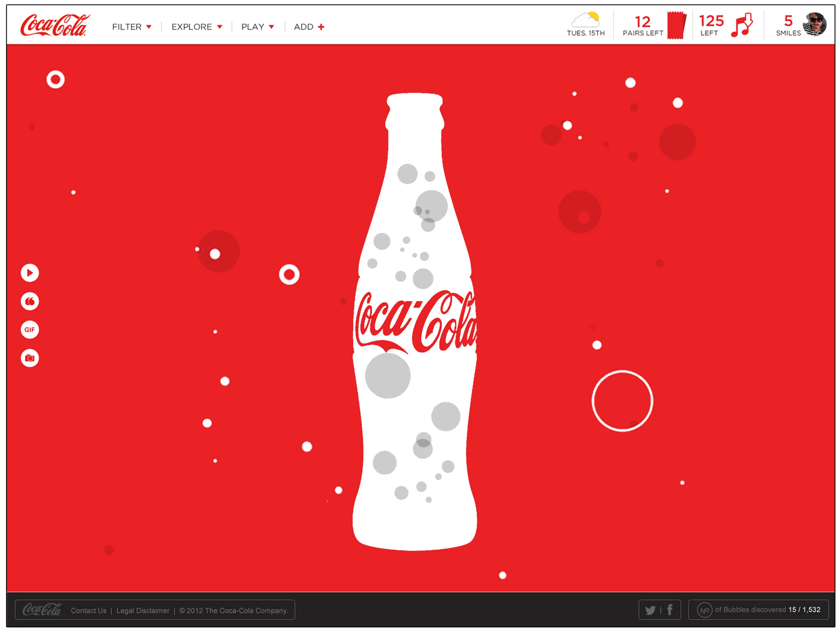Image resolution: width=840 pixels, height=632 pixels.
Task: Click the camera icon in left sidebar
Action: click(30, 358)
